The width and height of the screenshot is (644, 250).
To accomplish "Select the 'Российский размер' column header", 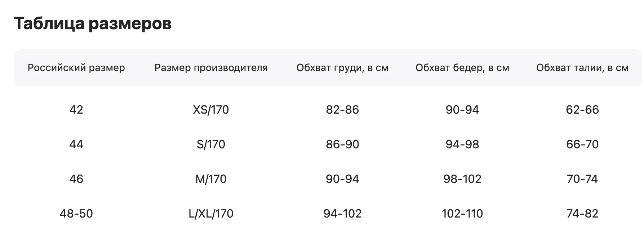I will click(x=76, y=68).
